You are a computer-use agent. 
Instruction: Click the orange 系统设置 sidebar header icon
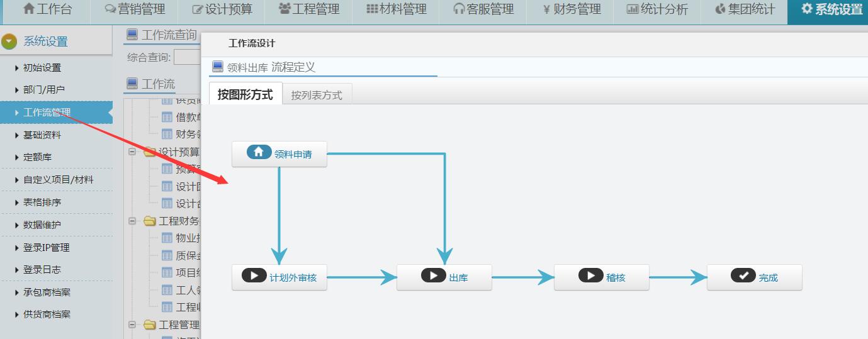coord(9,42)
